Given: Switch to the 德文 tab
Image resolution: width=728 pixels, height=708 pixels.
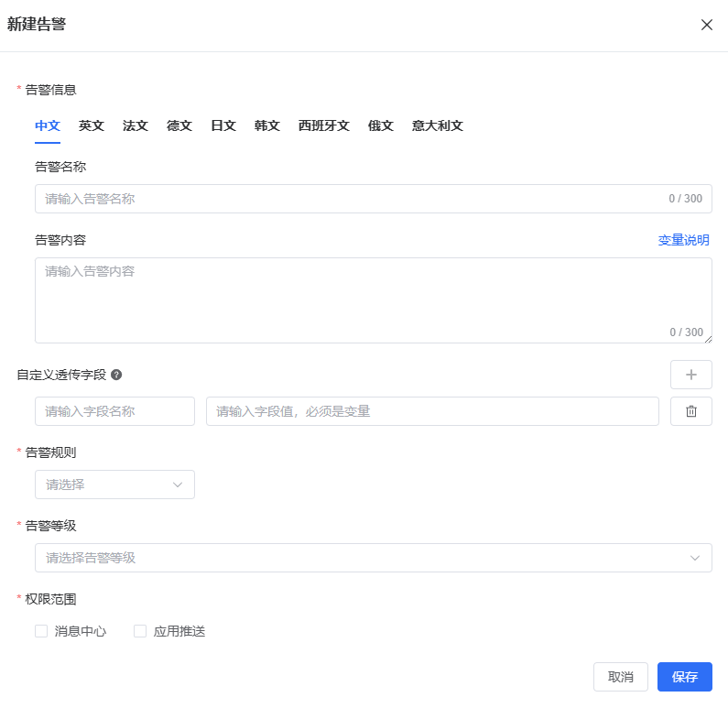Looking at the screenshot, I should click(179, 125).
